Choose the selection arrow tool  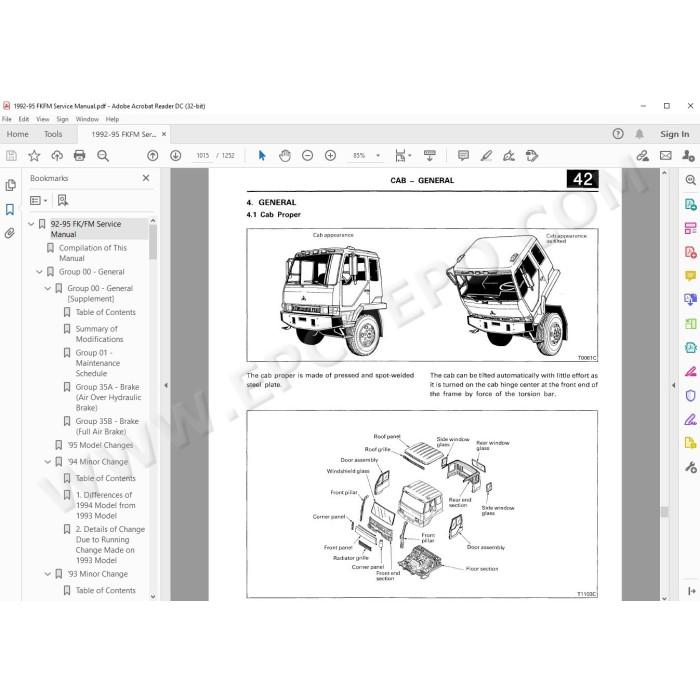click(262, 156)
